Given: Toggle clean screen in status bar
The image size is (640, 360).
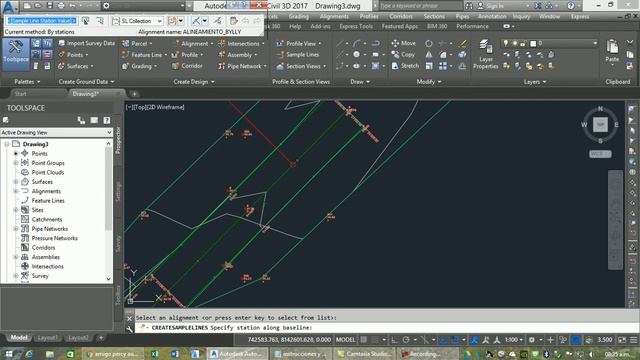Looking at the screenshot, I should tap(622, 340).
